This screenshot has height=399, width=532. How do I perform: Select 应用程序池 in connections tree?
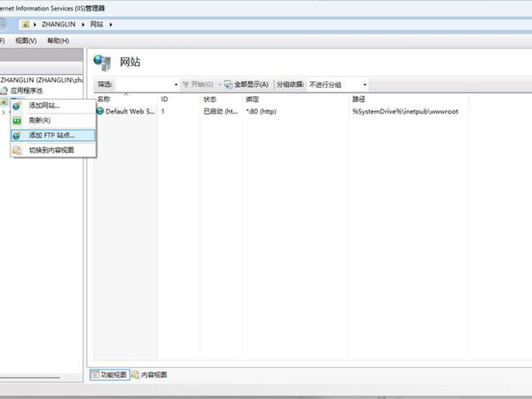pos(27,90)
